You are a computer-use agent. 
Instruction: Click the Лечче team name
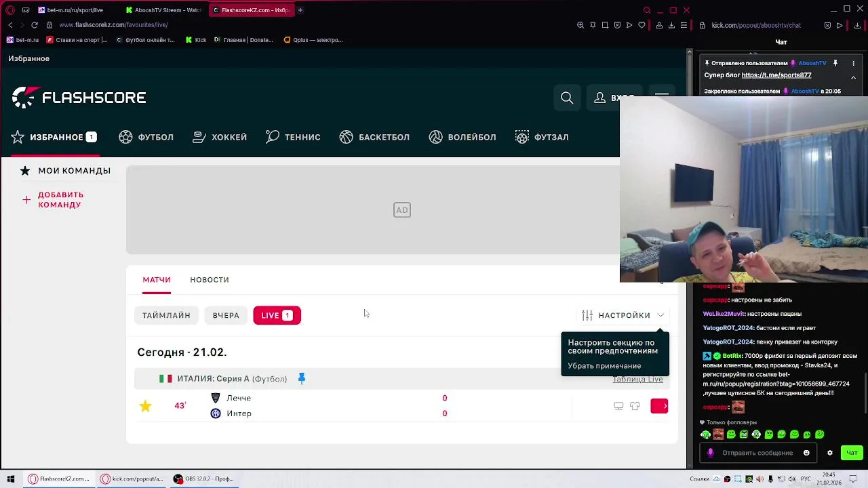click(239, 398)
